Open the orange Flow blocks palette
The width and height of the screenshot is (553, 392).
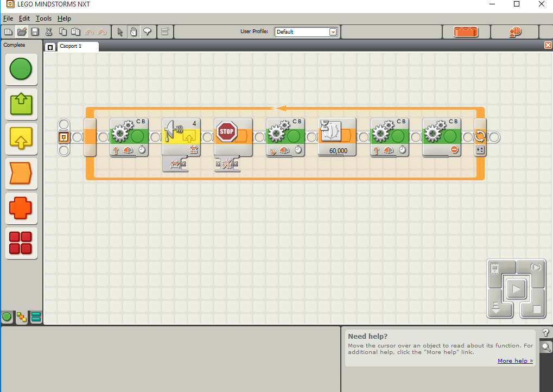tap(21, 174)
